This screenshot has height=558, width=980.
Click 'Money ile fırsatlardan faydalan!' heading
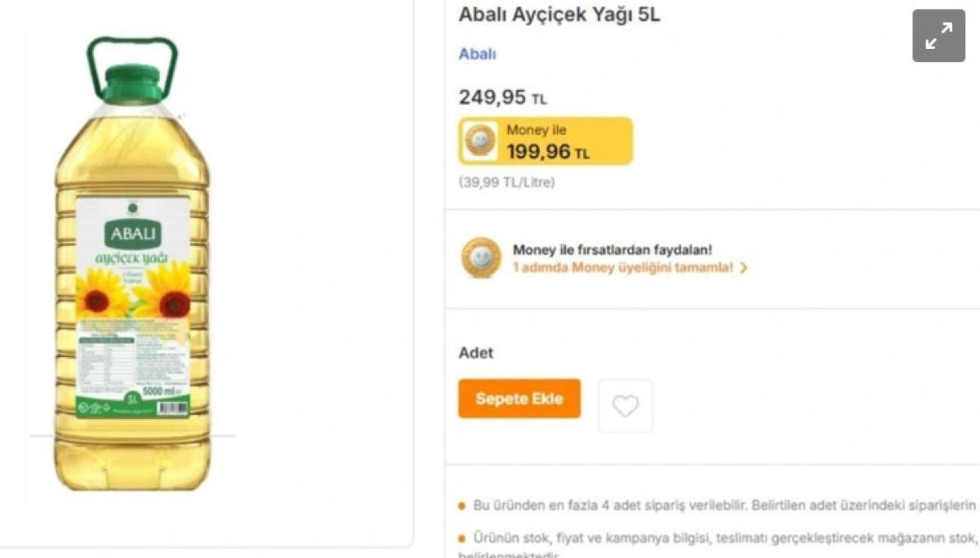click(612, 249)
